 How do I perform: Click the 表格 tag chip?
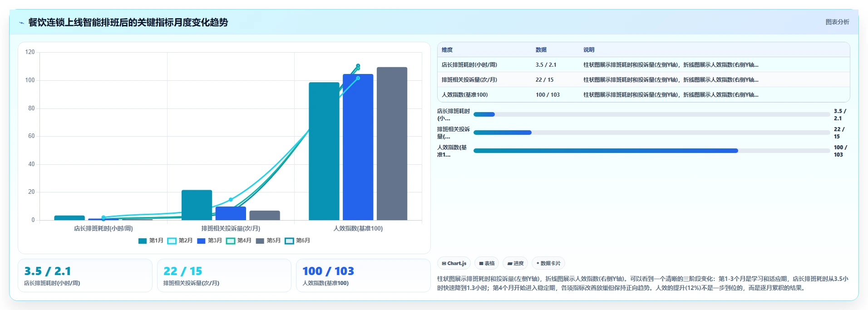point(487,263)
